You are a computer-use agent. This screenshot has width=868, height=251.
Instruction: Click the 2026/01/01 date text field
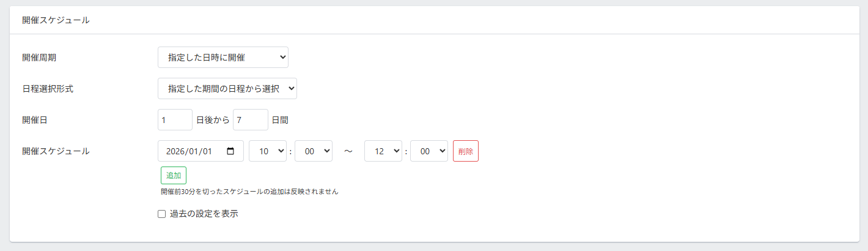click(x=189, y=151)
